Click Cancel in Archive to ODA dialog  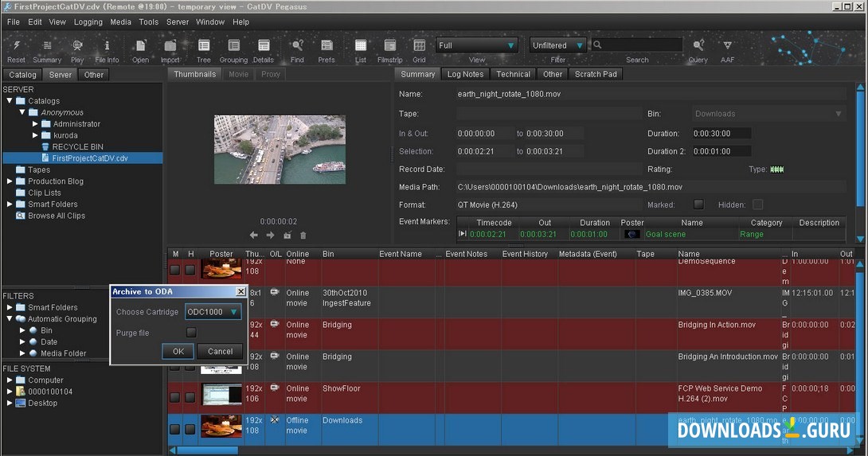pyautogui.click(x=220, y=351)
